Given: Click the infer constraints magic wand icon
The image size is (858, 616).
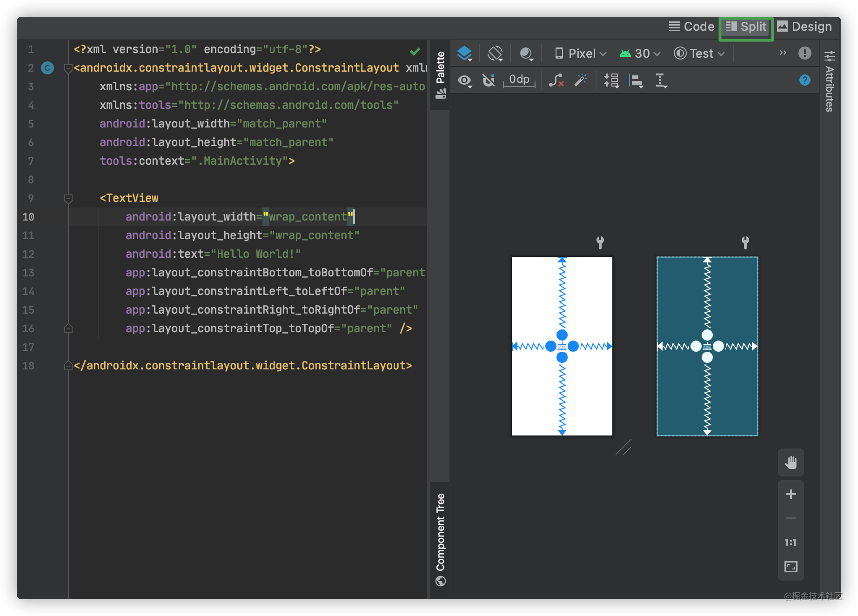Looking at the screenshot, I should pyautogui.click(x=581, y=80).
